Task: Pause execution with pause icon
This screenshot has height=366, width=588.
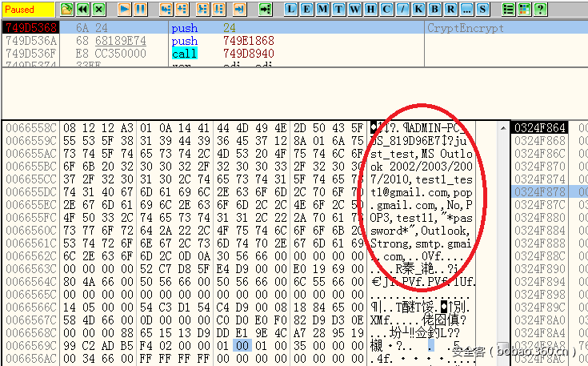Action: click(x=140, y=9)
